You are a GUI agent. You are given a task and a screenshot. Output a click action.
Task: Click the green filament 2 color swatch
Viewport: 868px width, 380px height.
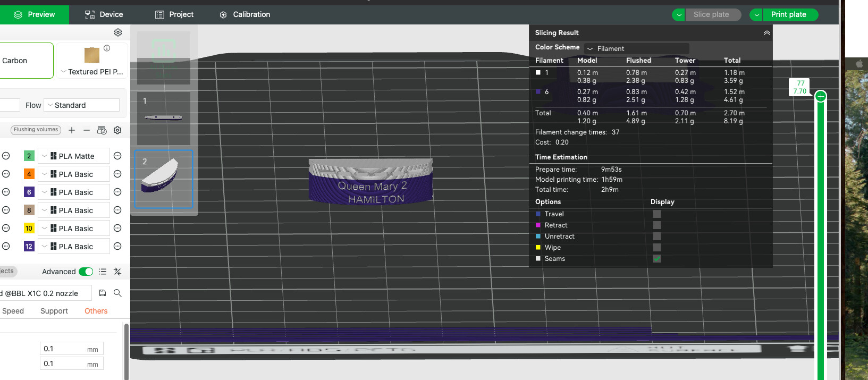pos(29,156)
